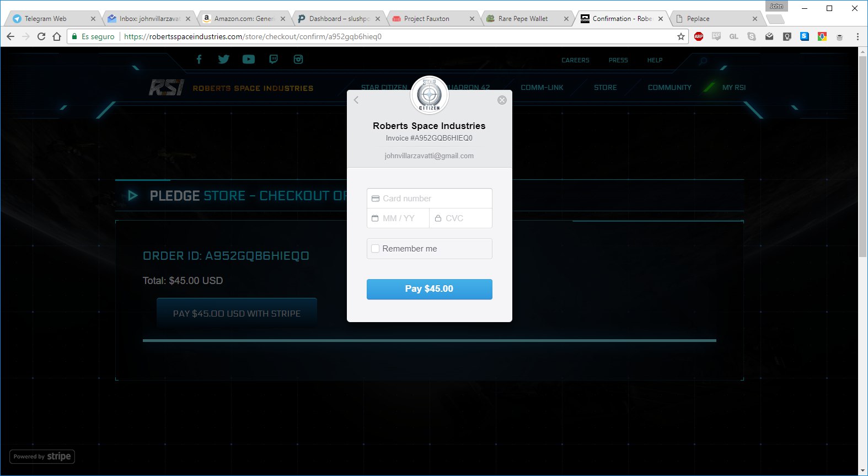868x476 pixels.
Task: Open the RSI Twitch icon
Action: pyautogui.click(x=274, y=60)
